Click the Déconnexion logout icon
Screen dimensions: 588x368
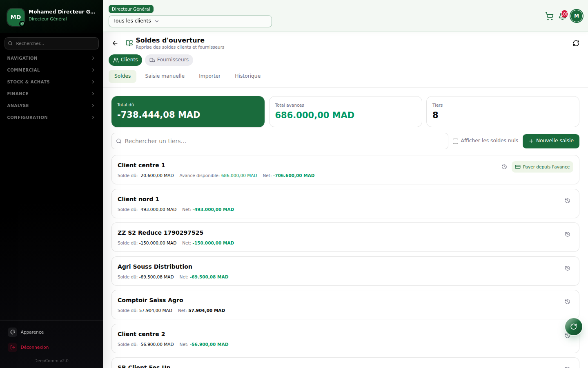point(13,347)
